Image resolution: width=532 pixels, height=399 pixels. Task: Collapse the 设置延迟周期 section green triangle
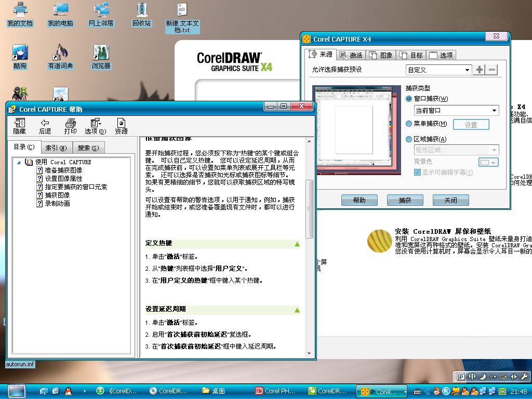click(297, 310)
